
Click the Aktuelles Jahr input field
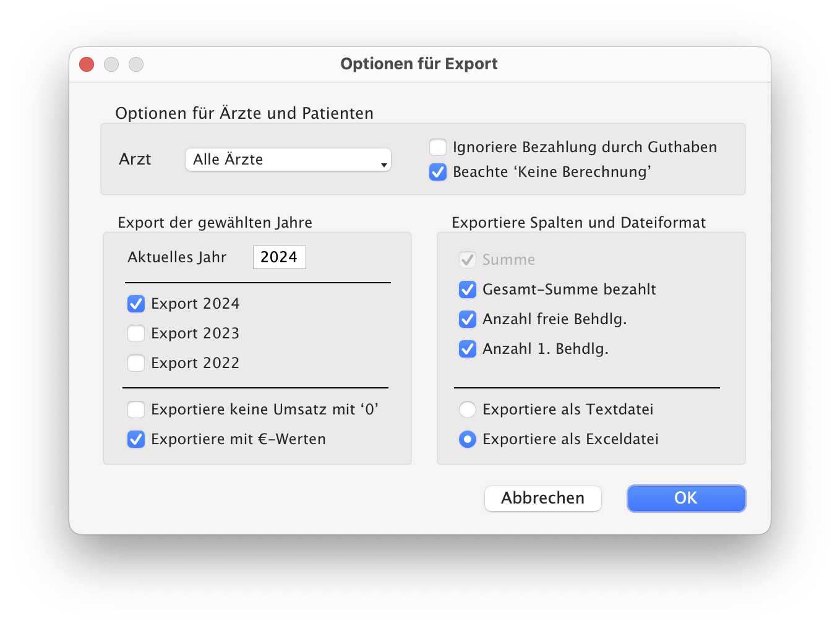pyautogui.click(x=279, y=257)
